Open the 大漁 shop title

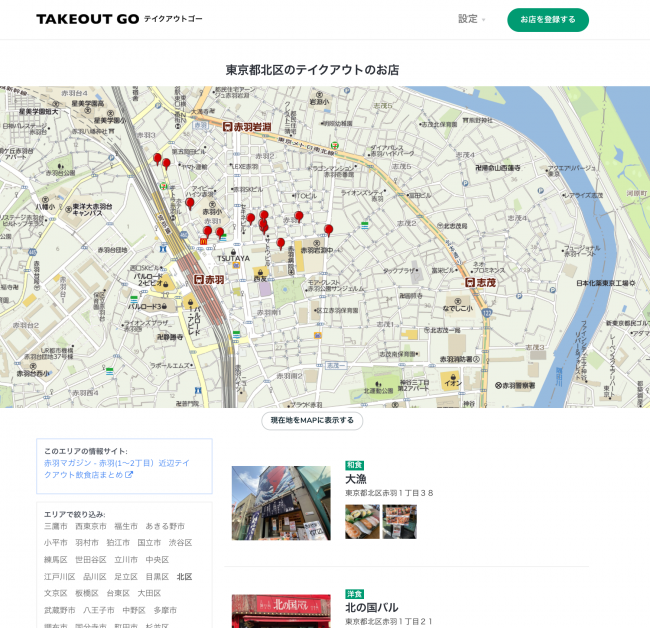coord(356,479)
